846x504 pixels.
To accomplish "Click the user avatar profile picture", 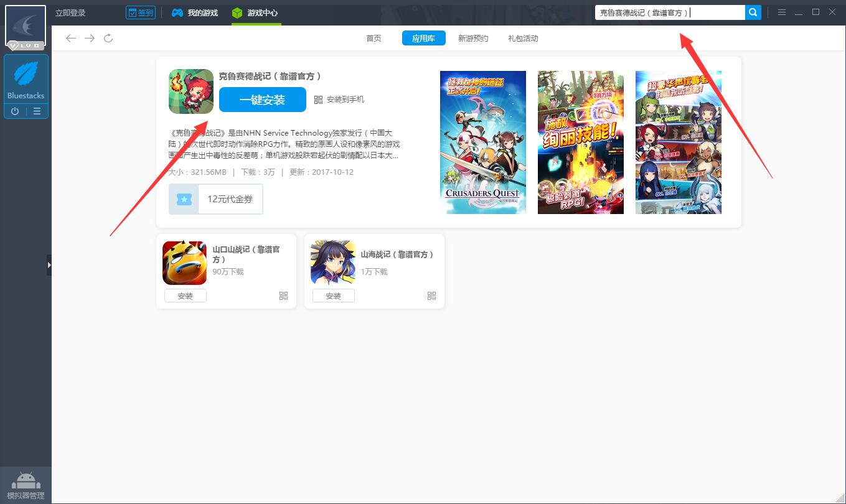I will [26, 26].
